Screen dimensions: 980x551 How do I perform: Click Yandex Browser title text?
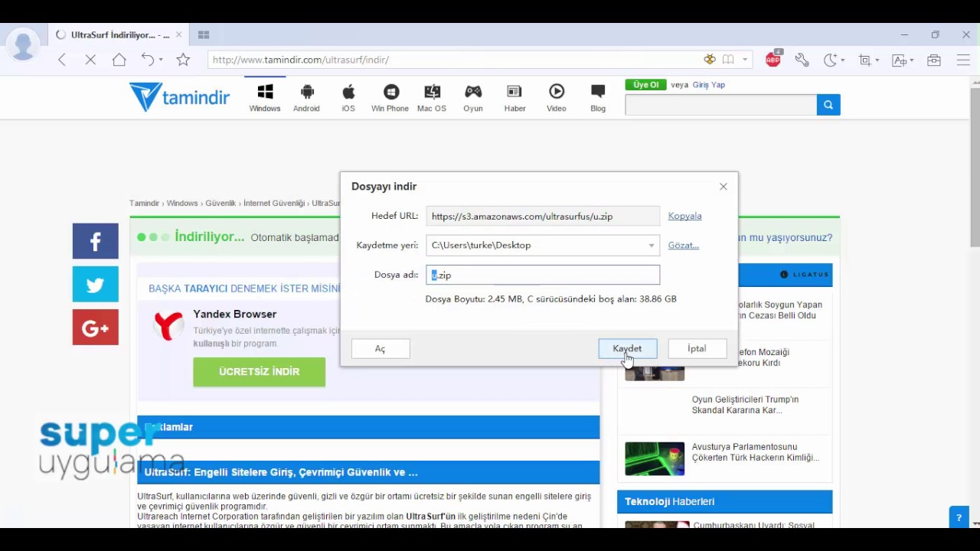click(x=235, y=315)
